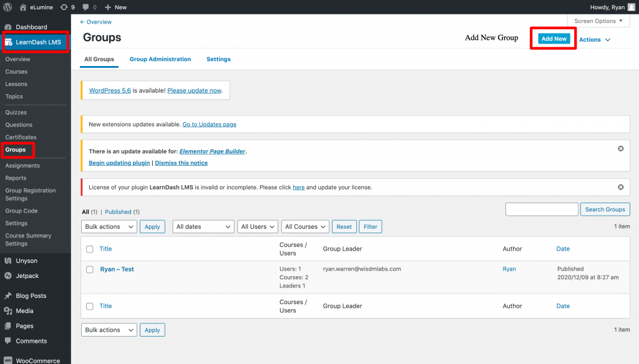Viewport: 639px width, 364px height.
Task: Open user avatar next to Howdy, Ryan
Action: tap(632, 7)
